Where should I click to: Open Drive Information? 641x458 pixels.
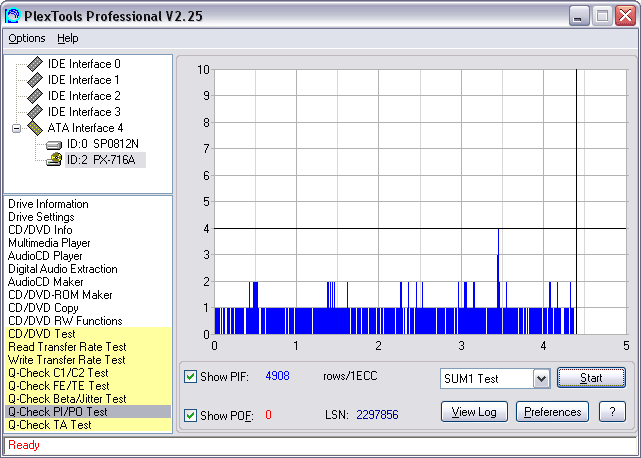click(x=48, y=204)
